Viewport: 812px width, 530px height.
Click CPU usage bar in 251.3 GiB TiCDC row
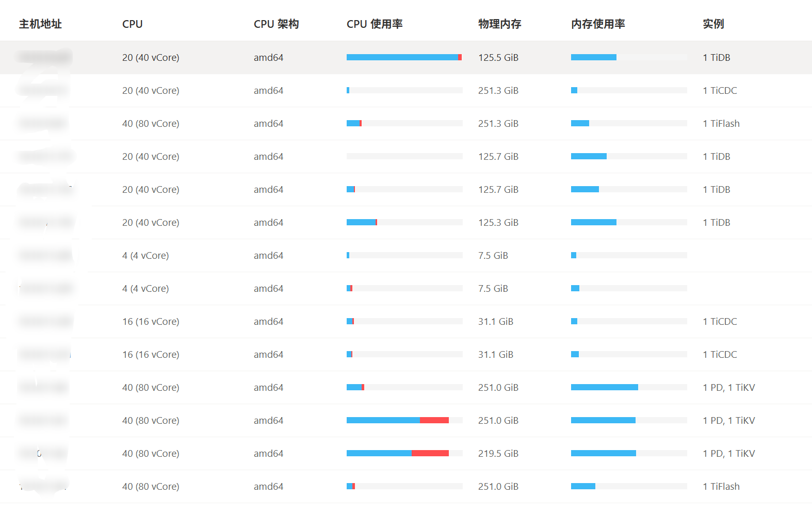(x=404, y=90)
